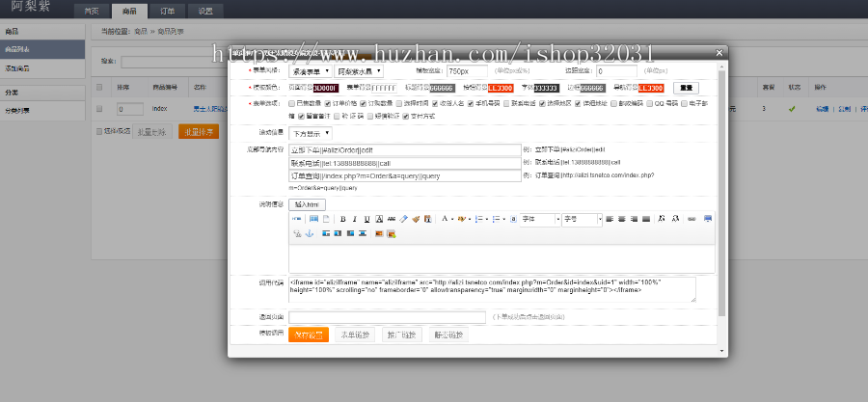This screenshot has width=868, height=402.
Task: Apply italic formatting in editor
Action: (x=355, y=219)
